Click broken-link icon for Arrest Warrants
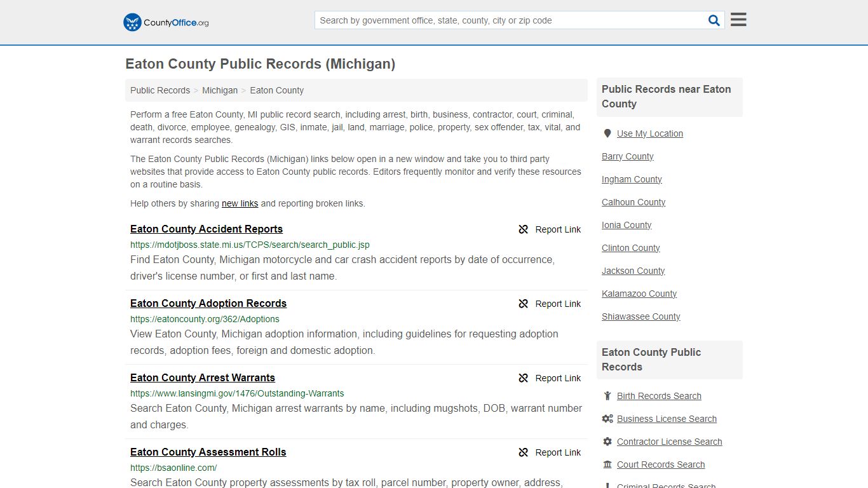The height and width of the screenshot is (488, 868). (x=524, y=378)
